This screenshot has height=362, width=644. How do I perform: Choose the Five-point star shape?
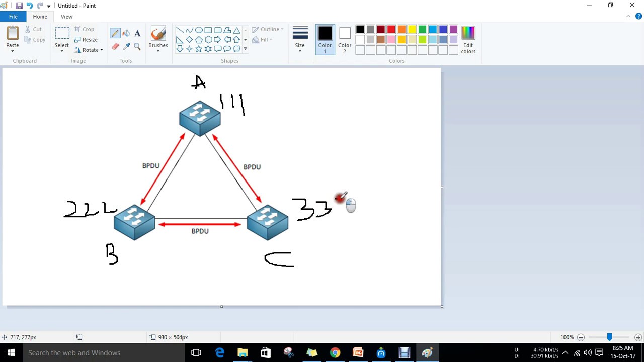point(199,49)
